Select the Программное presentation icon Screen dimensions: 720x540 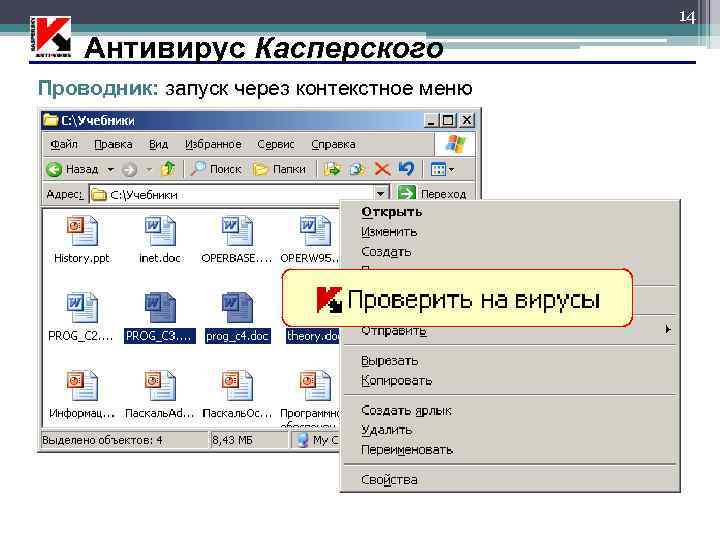coord(314,385)
